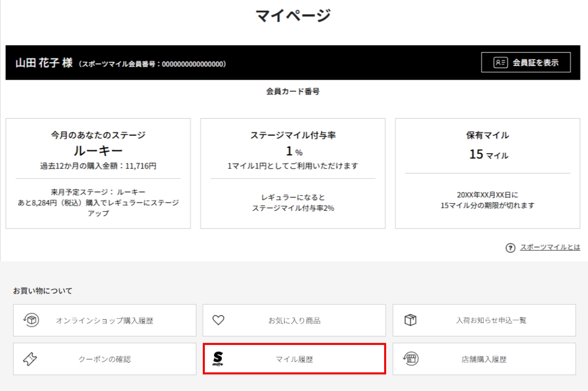
Task: Click the S mile logo icon
Action: coord(218,359)
